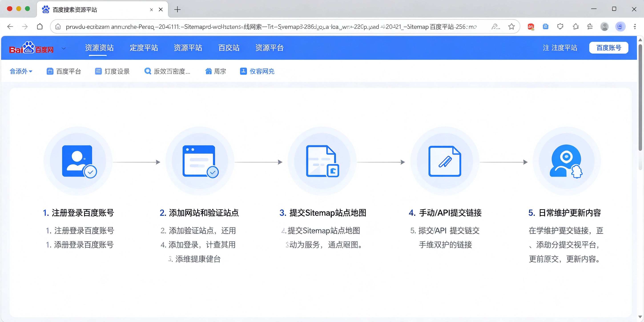Click the add website verification step icon
The height and width of the screenshot is (322, 644).
200,161
